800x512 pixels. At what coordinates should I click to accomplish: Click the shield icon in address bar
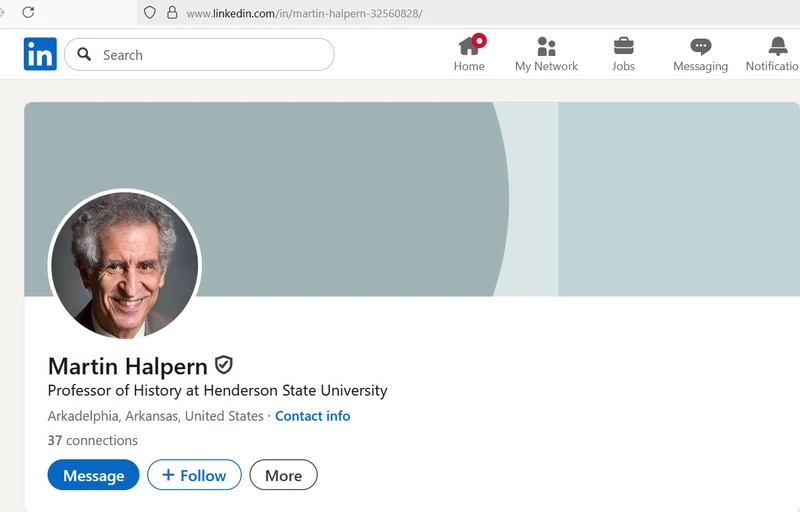150,13
